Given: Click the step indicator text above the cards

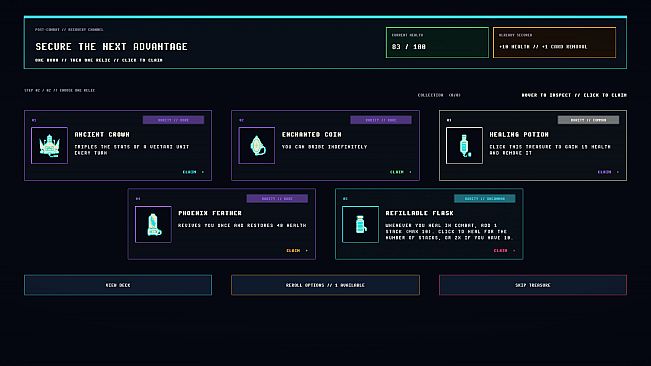Looking at the screenshot, I should pyautogui.click(x=59, y=90).
